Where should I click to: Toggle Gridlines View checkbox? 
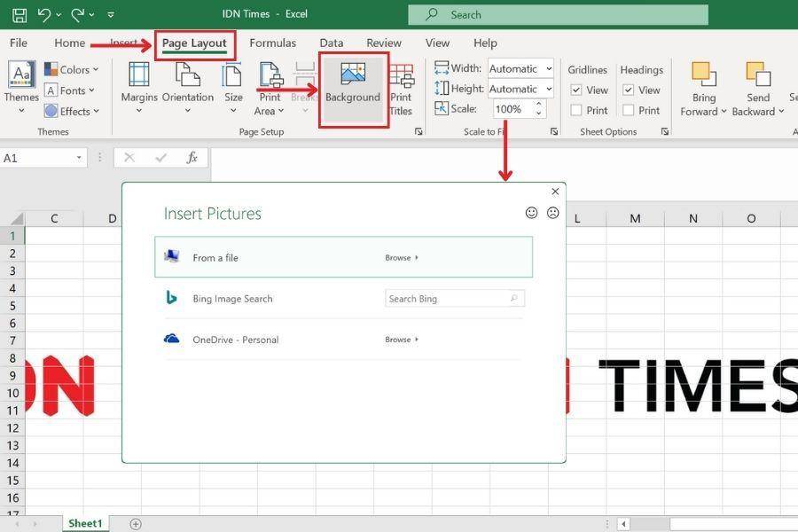576,90
